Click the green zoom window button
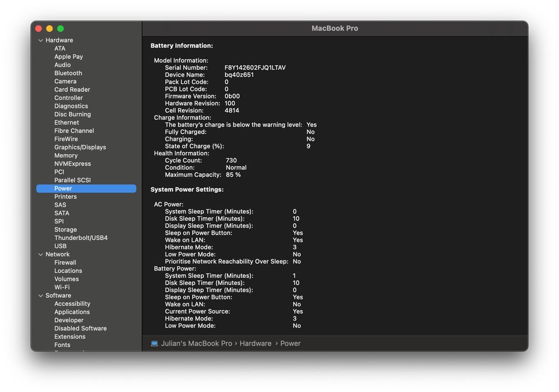 [x=61, y=28]
